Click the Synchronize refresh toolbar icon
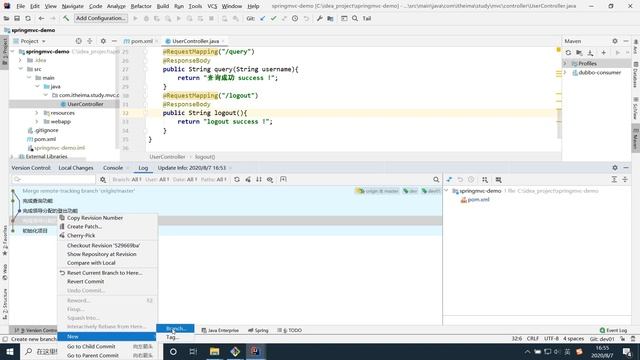The width and height of the screenshot is (640, 360). pyautogui.click(x=28, y=18)
